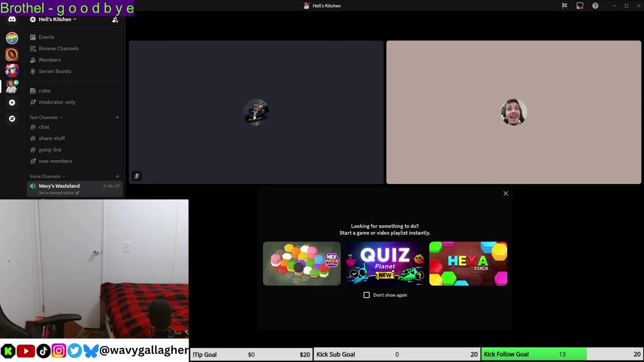
Task: Create a new text channel with plus icon
Action: (x=117, y=118)
